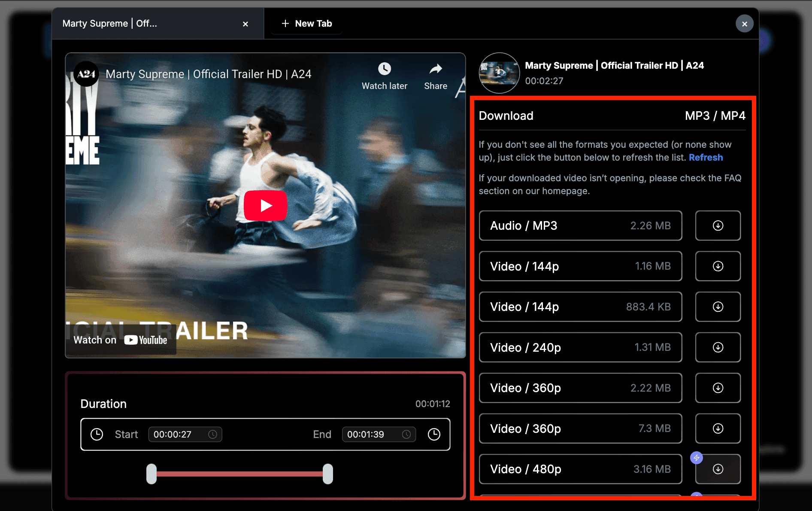The width and height of the screenshot is (812, 511).
Task: Select the Video / 360p 2.22 MB row
Action: tap(580, 388)
